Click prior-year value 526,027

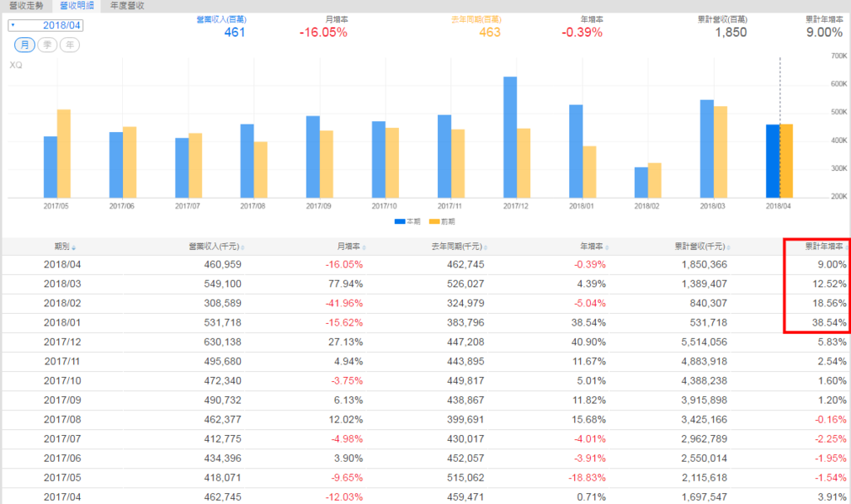click(465, 284)
